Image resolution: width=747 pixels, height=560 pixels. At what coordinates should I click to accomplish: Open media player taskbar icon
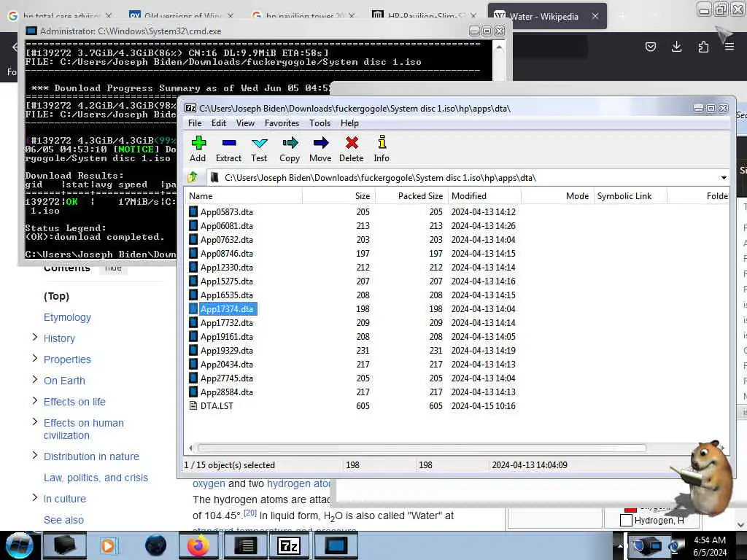108,545
